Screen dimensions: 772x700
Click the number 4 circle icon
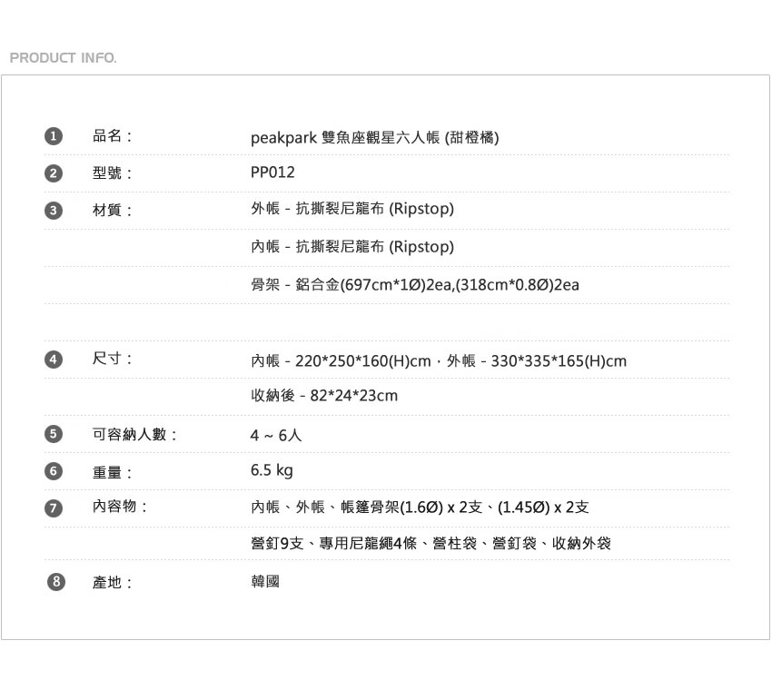coord(54,360)
